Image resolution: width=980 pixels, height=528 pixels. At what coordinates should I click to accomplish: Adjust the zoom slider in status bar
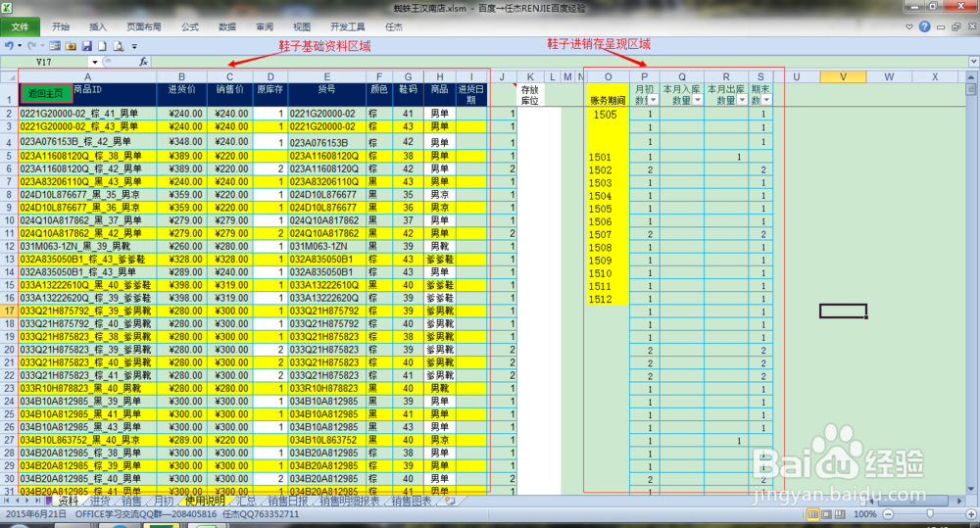coord(930,514)
